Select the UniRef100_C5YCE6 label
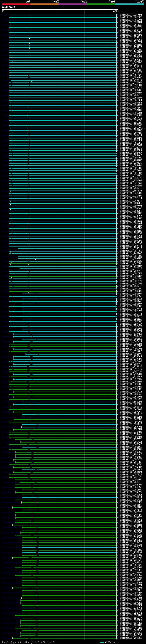 pos(131,60)
